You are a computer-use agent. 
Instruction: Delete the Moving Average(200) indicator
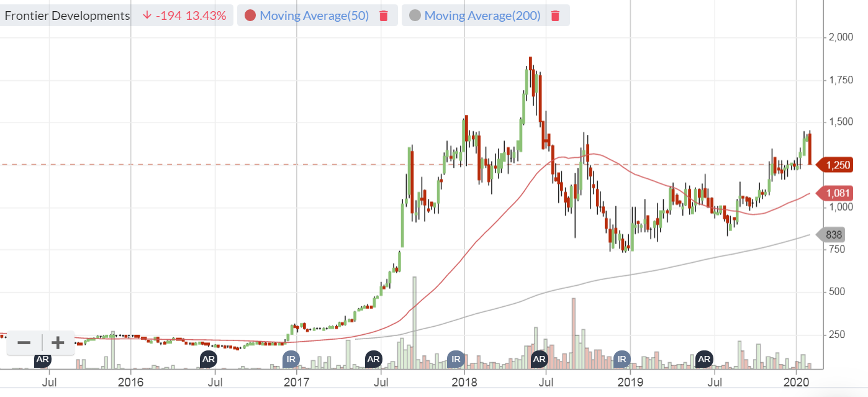coord(555,16)
